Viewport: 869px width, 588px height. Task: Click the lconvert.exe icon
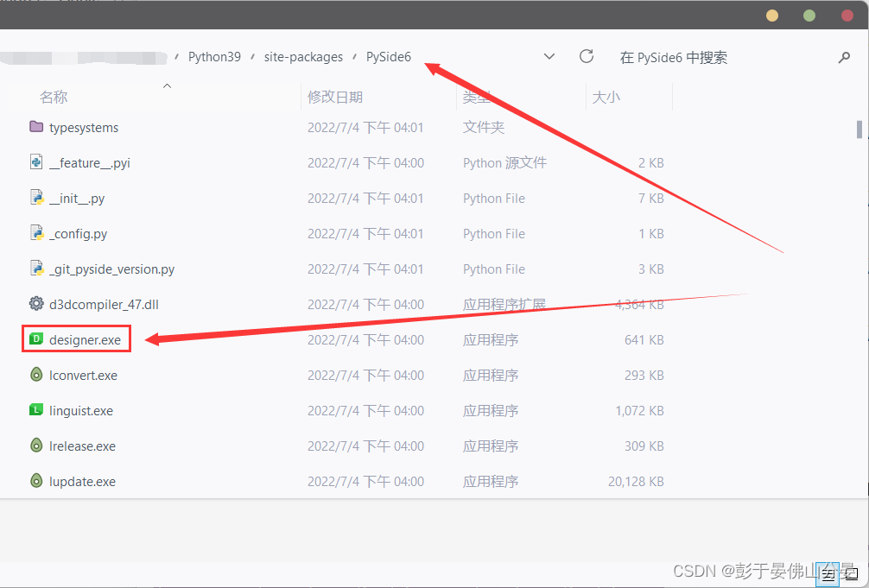coord(36,375)
